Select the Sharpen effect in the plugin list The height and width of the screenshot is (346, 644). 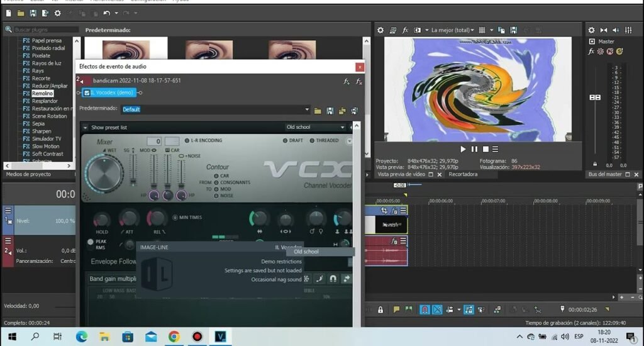(x=42, y=131)
